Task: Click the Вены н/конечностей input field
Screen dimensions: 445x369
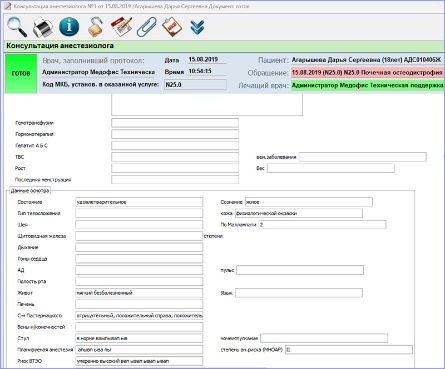Action: click(x=139, y=327)
